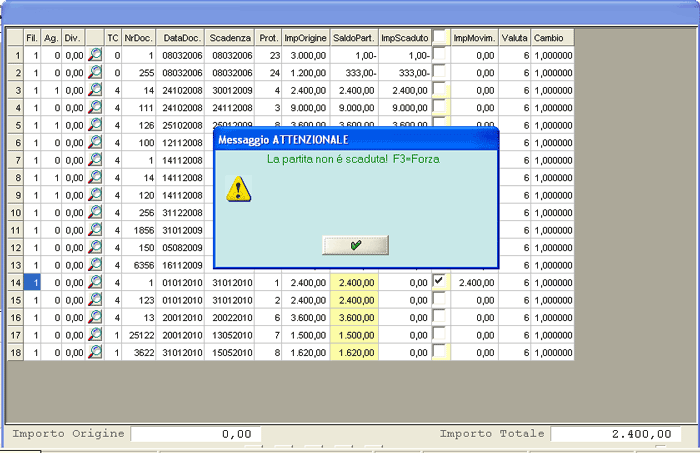Click the magnifier icon in row 14
The height and width of the screenshot is (453, 700).
tap(96, 283)
